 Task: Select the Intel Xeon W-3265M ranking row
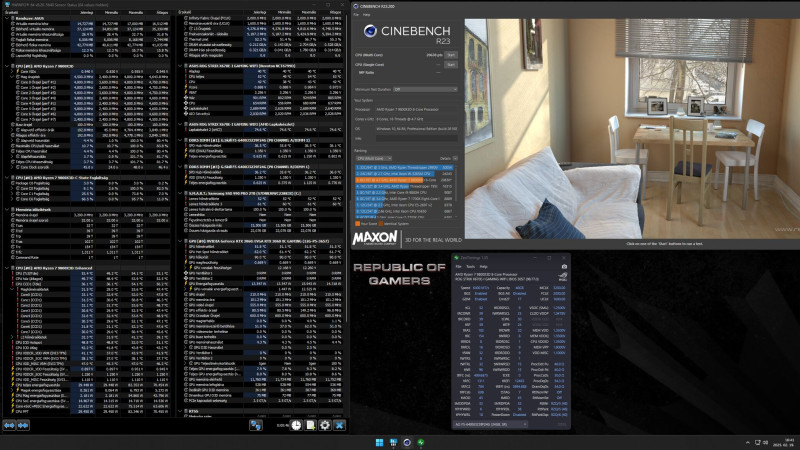coord(404,173)
